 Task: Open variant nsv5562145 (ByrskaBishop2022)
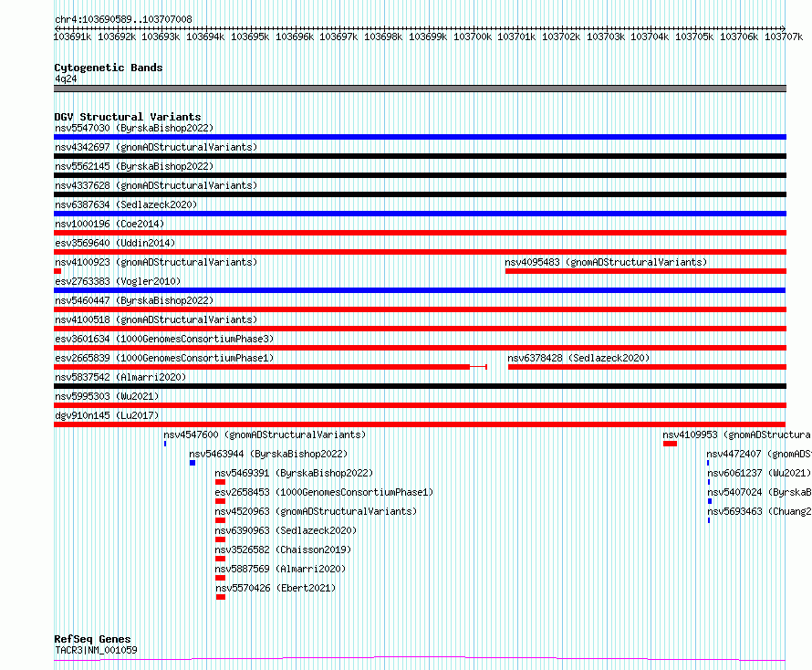click(x=420, y=175)
